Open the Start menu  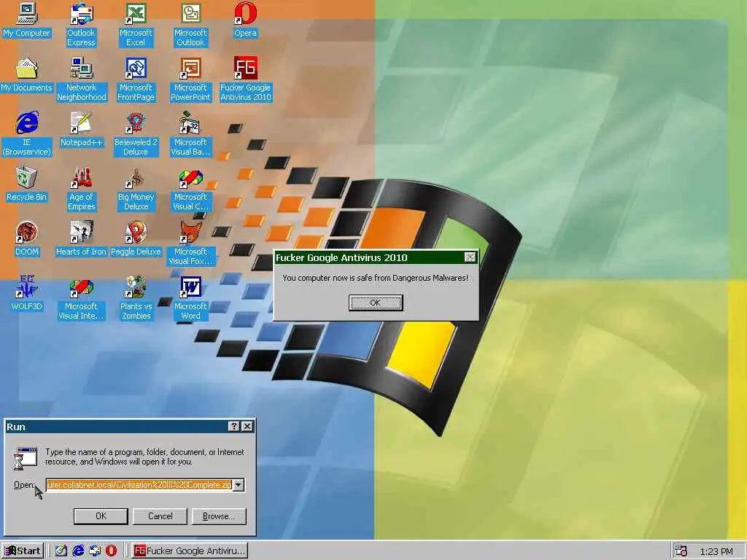[x=23, y=551]
